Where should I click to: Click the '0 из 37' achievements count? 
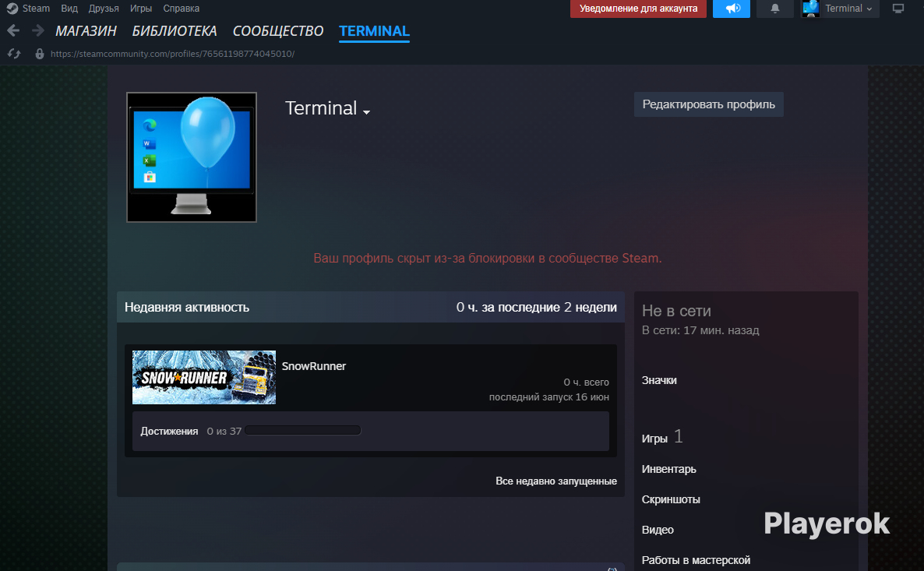(x=224, y=432)
